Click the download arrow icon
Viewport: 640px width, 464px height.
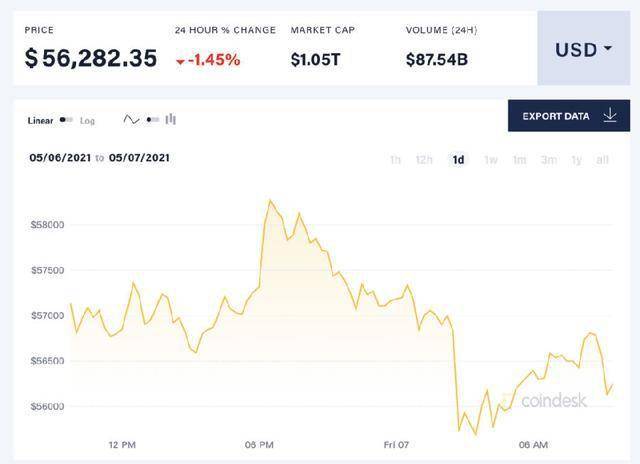pyautogui.click(x=610, y=115)
